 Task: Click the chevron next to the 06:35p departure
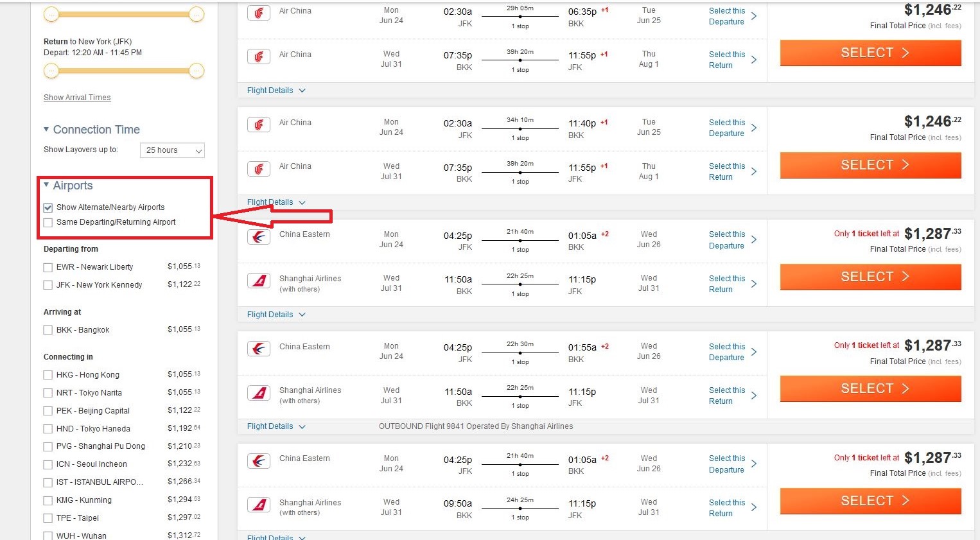point(754,16)
